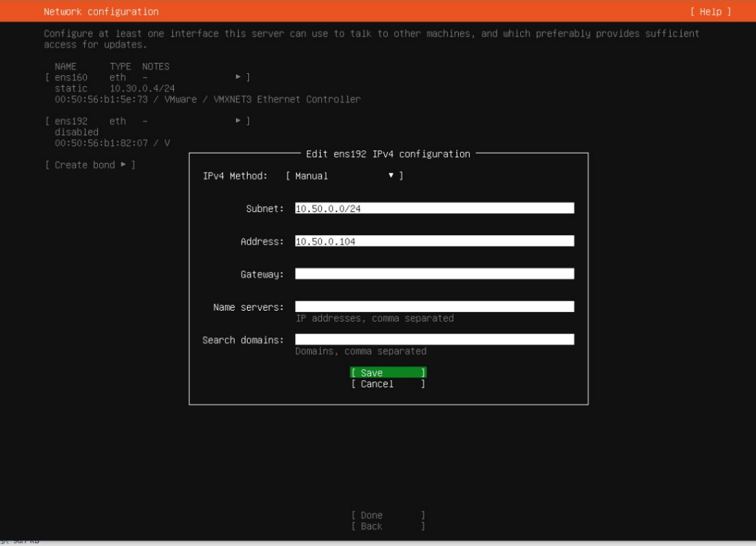
Task: Focus the empty Gateway field
Action: [434, 274]
